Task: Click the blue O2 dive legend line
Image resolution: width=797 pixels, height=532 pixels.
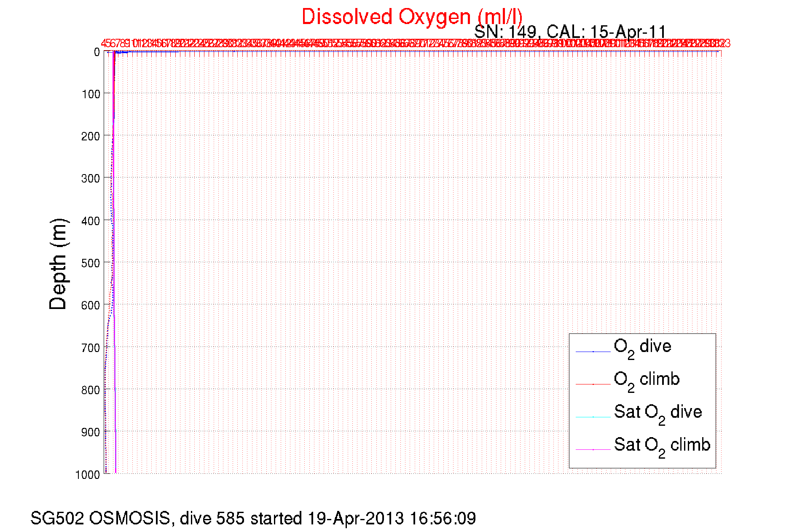Action: [x=593, y=352]
